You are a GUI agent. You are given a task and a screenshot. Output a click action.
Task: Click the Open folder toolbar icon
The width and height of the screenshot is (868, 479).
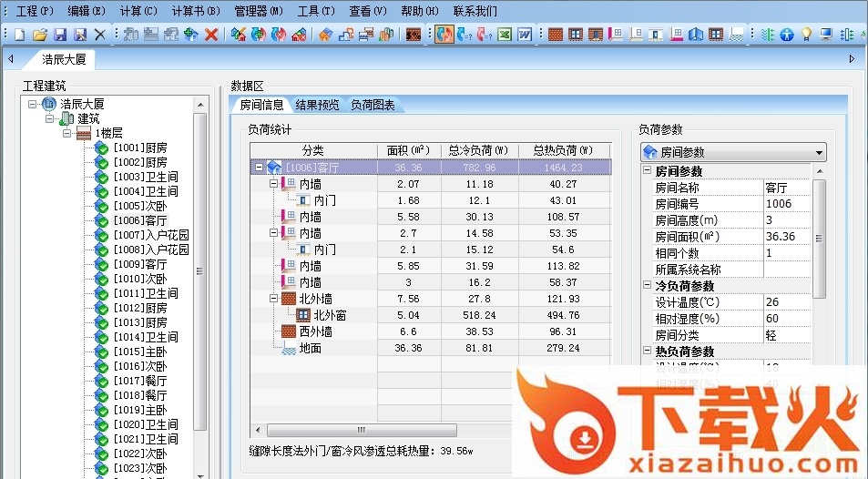click(x=39, y=35)
